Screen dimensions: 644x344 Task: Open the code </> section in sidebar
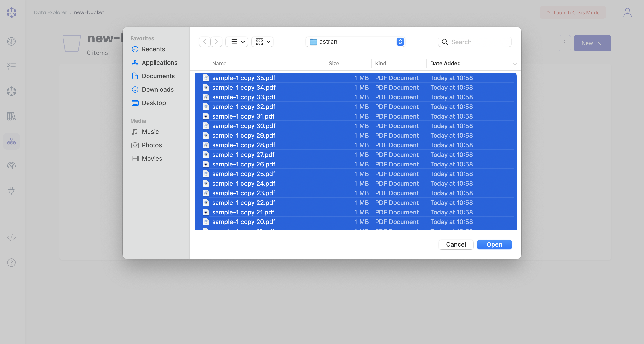(11, 237)
